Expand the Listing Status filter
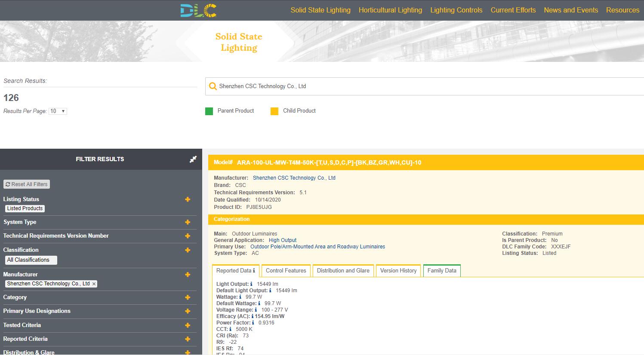 pos(188,199)
